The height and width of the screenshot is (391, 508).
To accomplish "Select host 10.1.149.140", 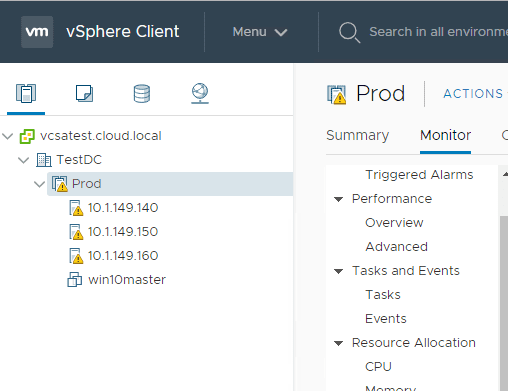I will pyautogui.click(x=123, y=208).
